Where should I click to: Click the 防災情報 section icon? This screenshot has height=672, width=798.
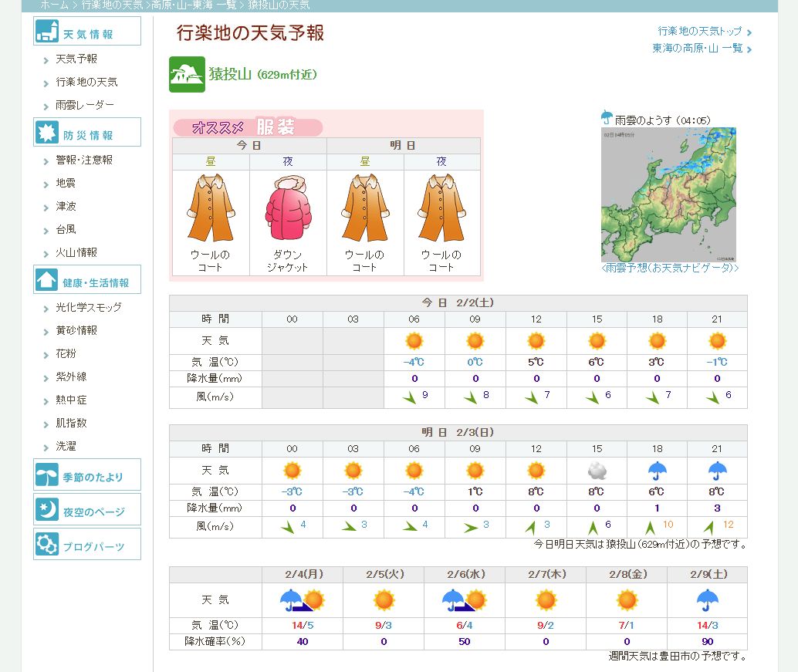47,133
